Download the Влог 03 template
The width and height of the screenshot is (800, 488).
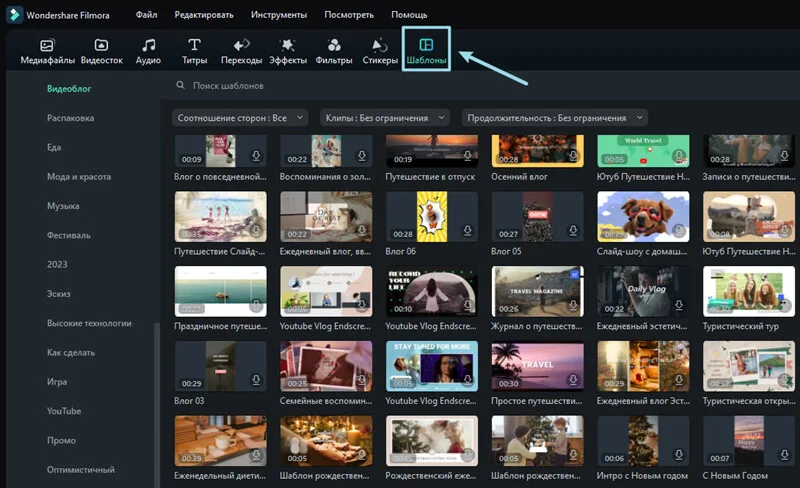pyautogui.click(x=256, y=381)
